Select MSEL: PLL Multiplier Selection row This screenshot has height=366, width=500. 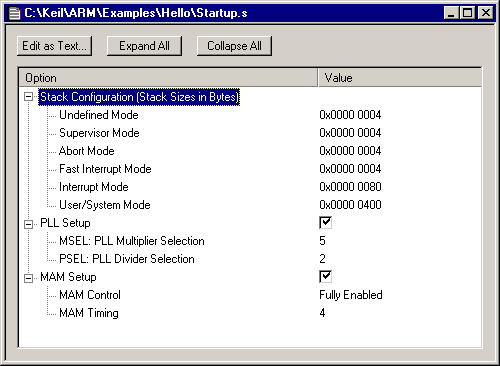coord(132,241)
